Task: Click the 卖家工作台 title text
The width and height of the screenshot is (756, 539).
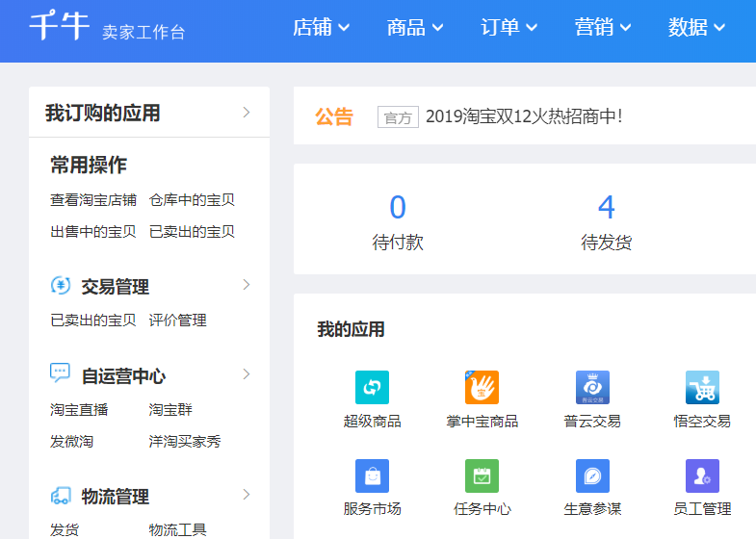Action: coord(143,33)
